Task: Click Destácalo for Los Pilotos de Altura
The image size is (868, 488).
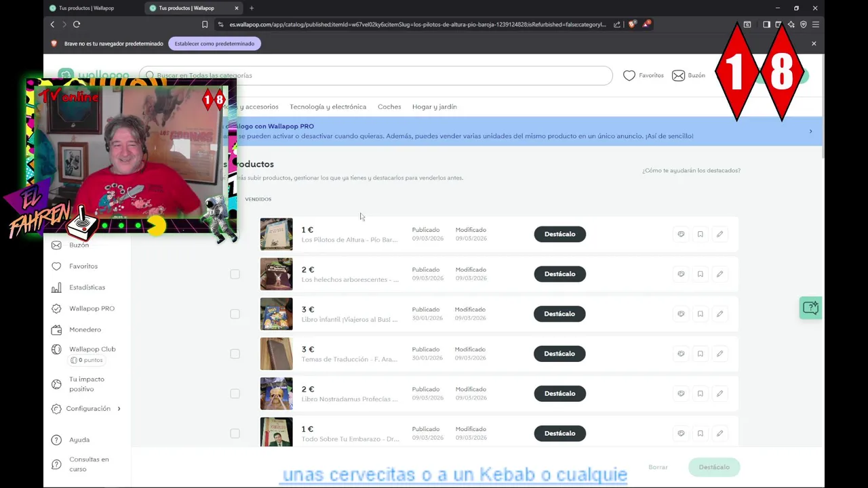Action: (559, 235)
